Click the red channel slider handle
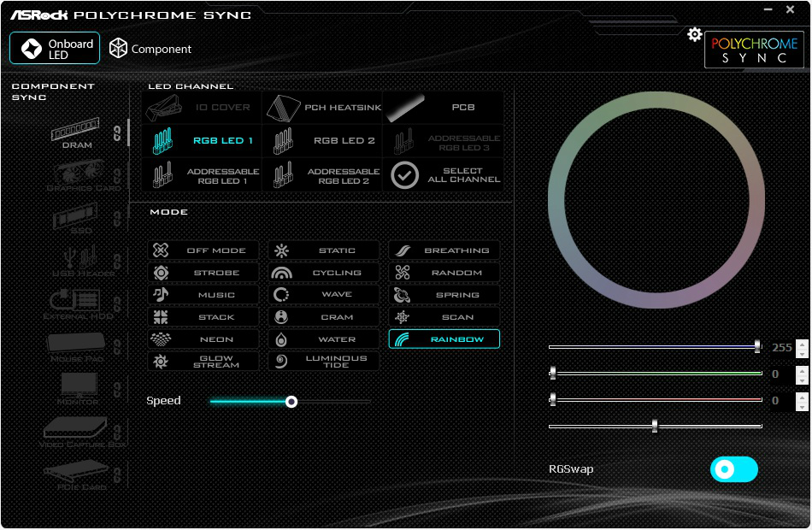 click(x=552, y=399)
